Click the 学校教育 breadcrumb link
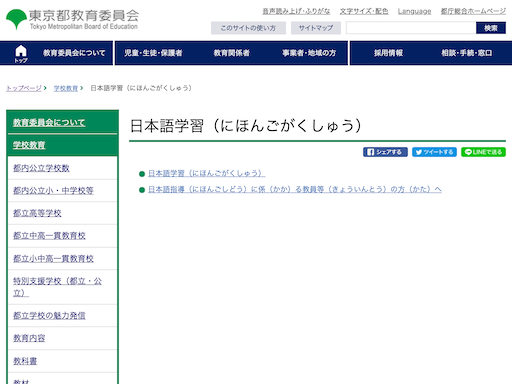The height and width of the screenshot is (384, 512). [x=66, y=88]
